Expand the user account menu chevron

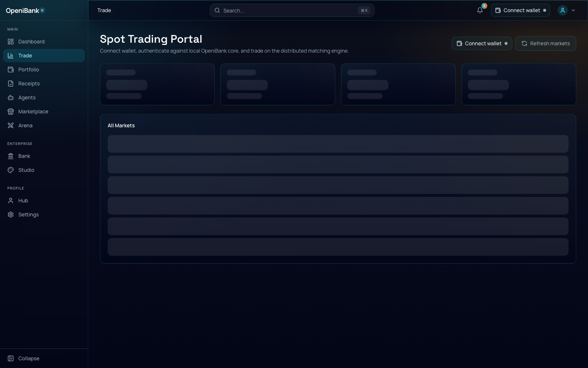coord(573,10)
